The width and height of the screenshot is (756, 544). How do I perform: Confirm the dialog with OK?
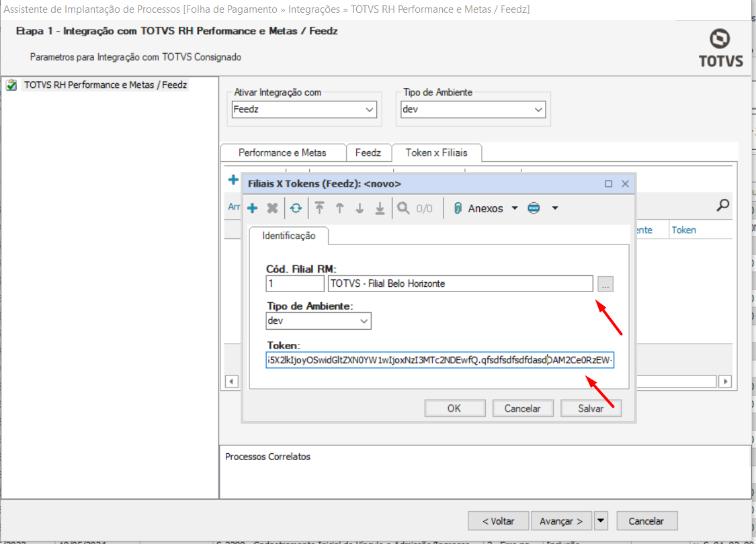455,408
